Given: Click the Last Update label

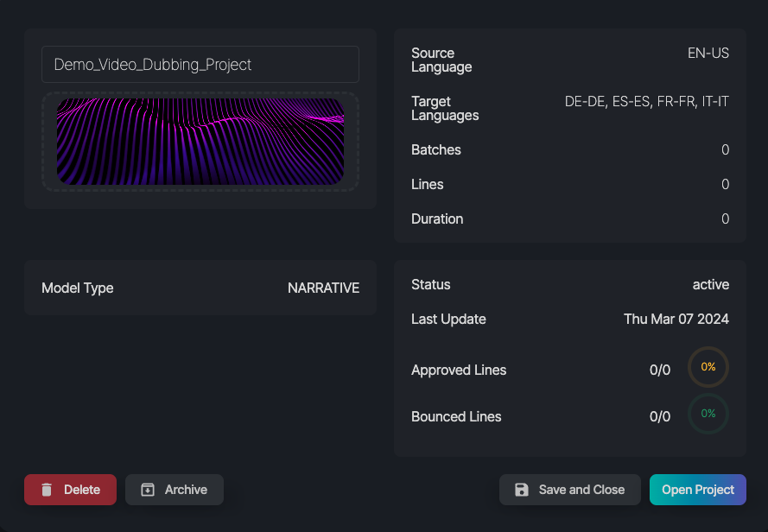Looking at the screenshot, I should click(448, 319).
